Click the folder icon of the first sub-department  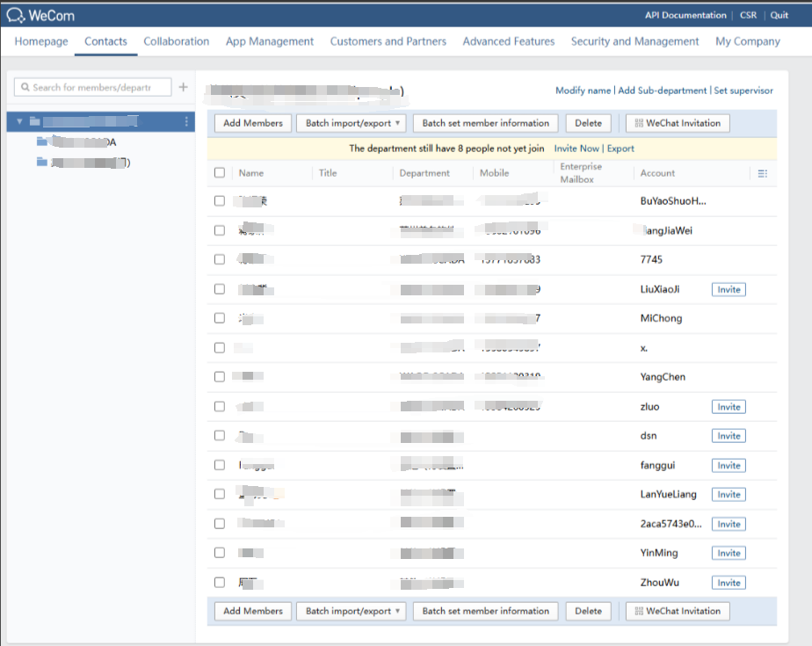tap(42, 142)
